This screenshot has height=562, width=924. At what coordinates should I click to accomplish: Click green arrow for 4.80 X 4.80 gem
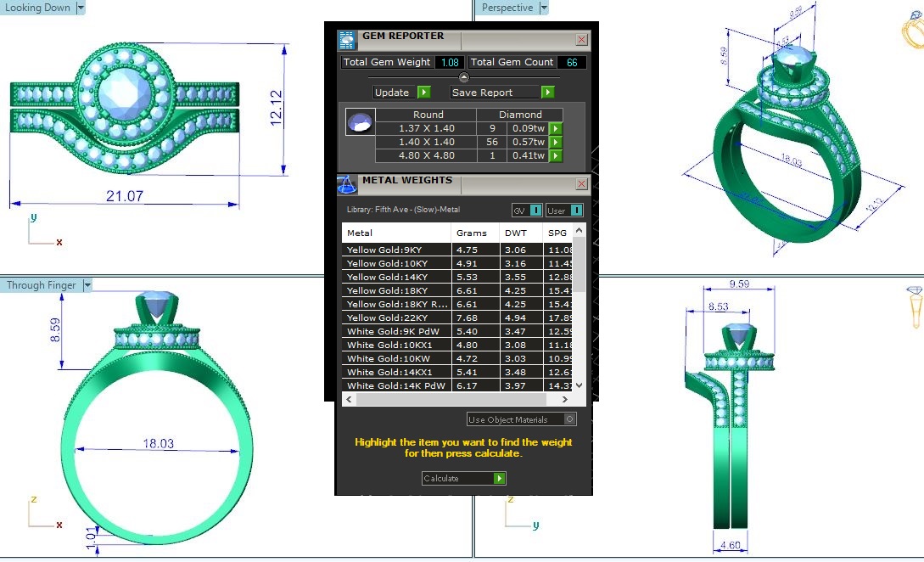click(x=556, y=155)
